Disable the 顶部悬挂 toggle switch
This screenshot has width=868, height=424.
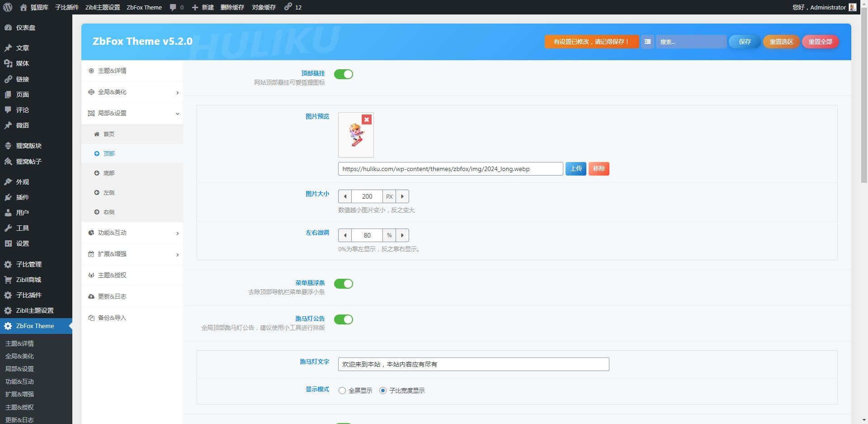pyautogui.click(x=344, y=74)
